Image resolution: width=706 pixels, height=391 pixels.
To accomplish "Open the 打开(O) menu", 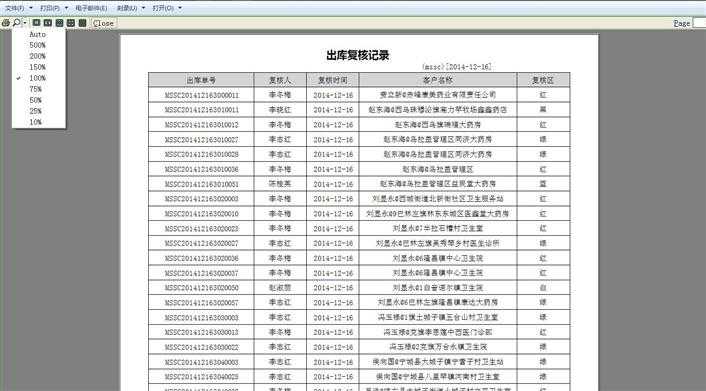I will (163, 8).
